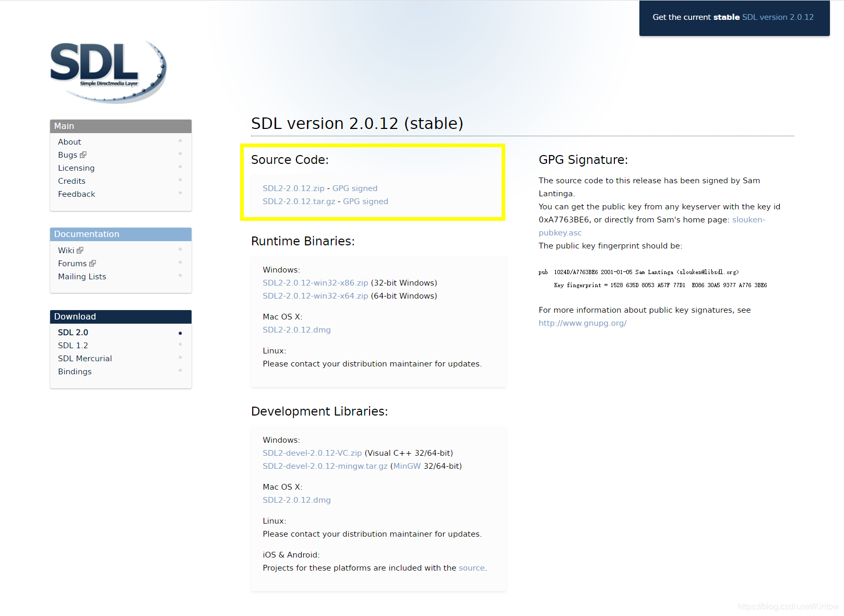Click the GPG Signature: heading
Screen dimensions: 844x616
pos(583,160)
